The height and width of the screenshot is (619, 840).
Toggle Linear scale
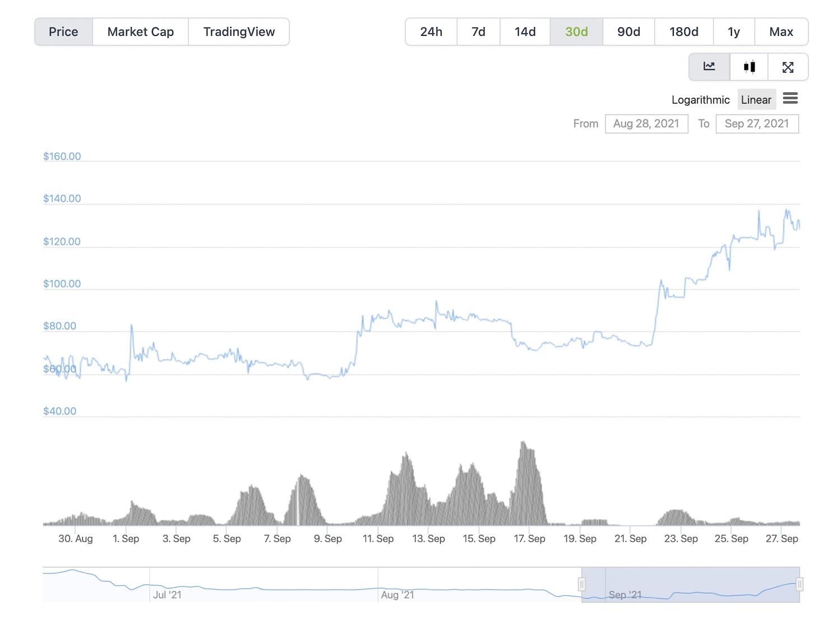pyautogui.click(x=756, y=100)
